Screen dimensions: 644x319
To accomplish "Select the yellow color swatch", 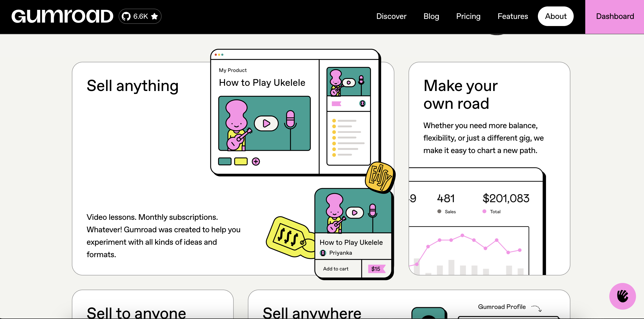I will point(241,162).
